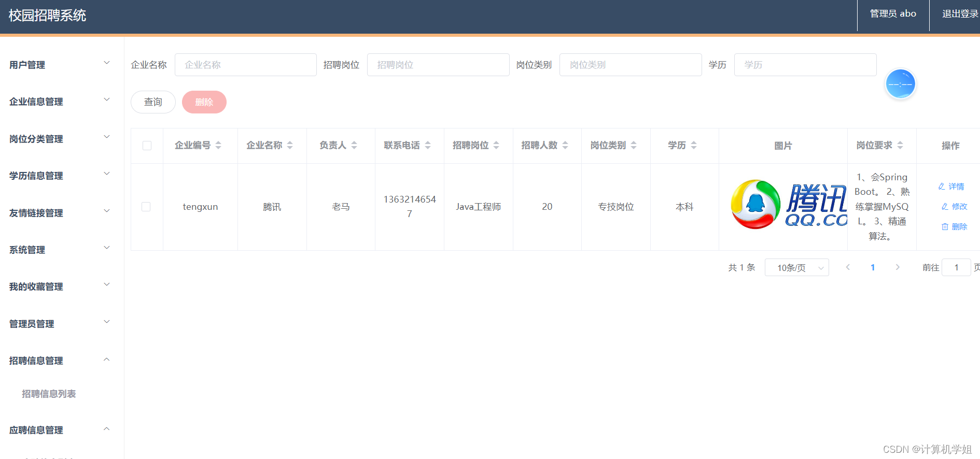Click 修改 link for tengxun row

[955, 206]
